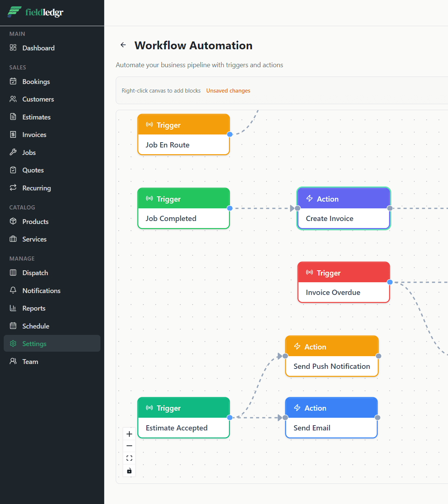448x504 pixels.
Task: Click the Schedule calendar icon
Action: 13,326
